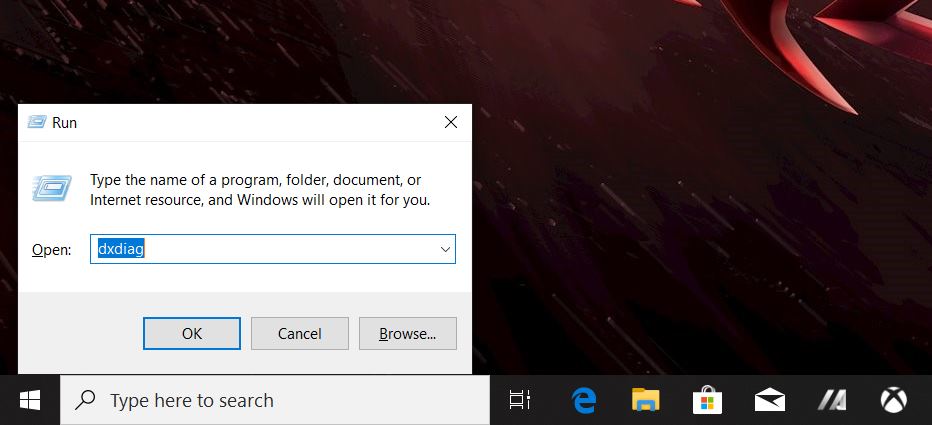Click the 'Open:' label
932x425 pixels.
click(x=51, y=250)
